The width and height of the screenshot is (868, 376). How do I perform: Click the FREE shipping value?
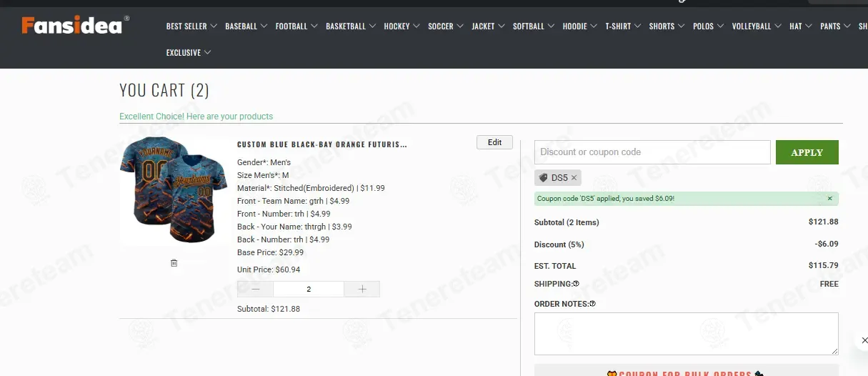point(829,284)
